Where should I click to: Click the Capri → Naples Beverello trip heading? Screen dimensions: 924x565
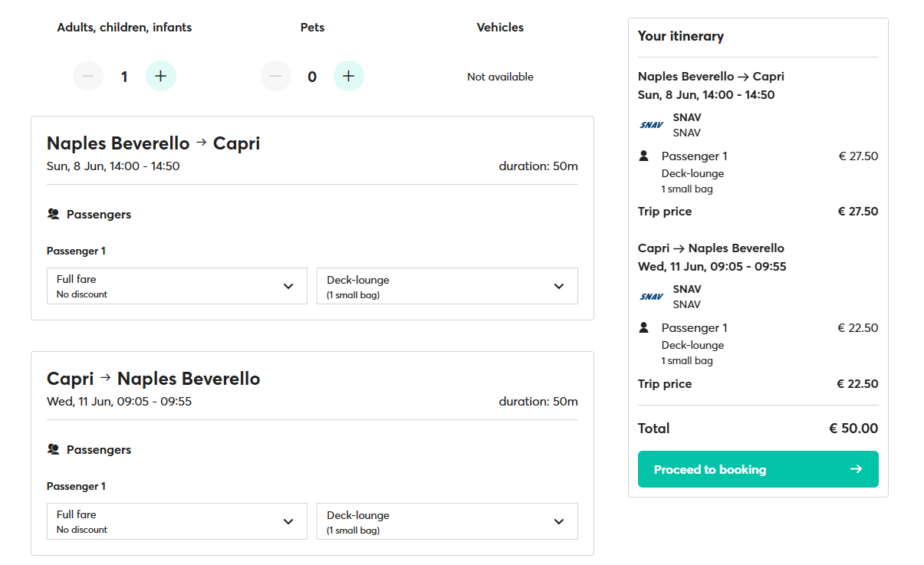click(153, 379)
